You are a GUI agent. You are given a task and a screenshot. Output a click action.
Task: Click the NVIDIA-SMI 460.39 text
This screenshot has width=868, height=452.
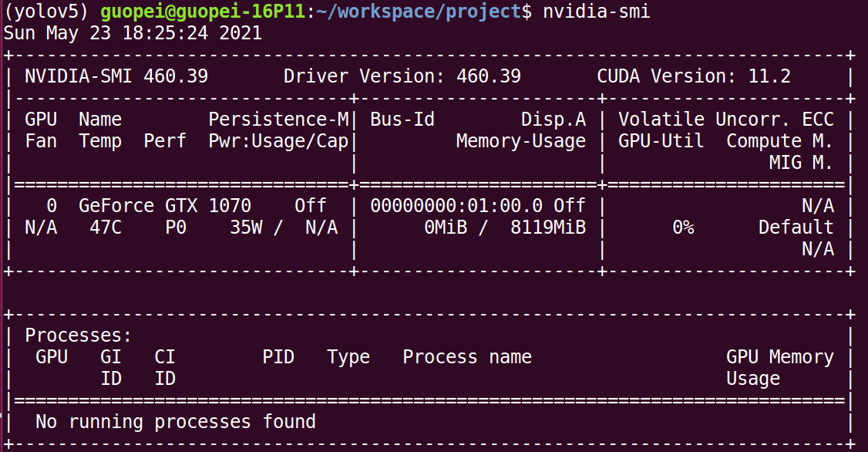117,76
